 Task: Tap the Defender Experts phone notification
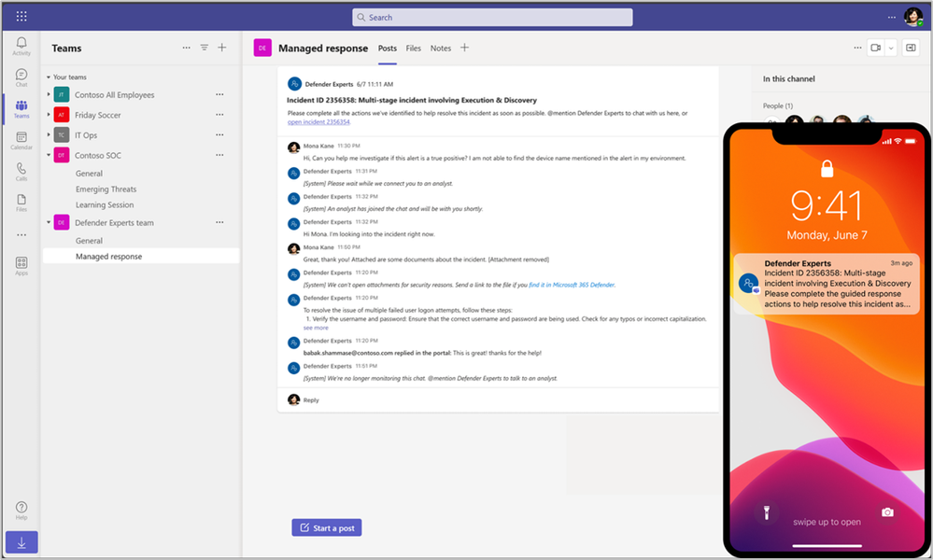(827, 284)
